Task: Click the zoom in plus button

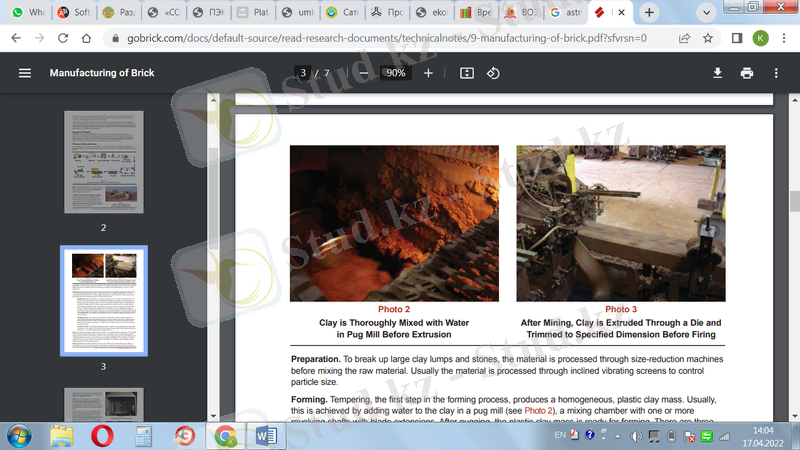Action: [x=428, y=73]
